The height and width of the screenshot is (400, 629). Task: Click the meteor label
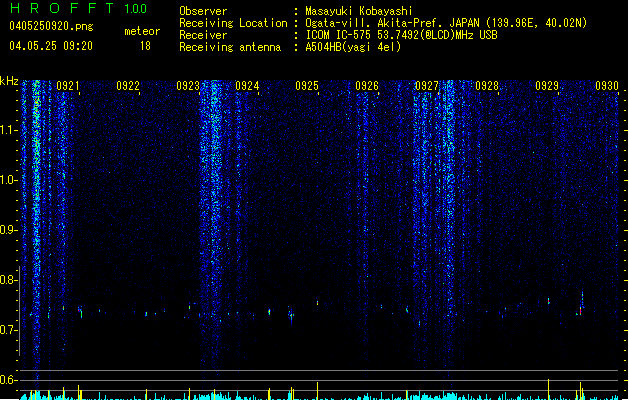142,31
